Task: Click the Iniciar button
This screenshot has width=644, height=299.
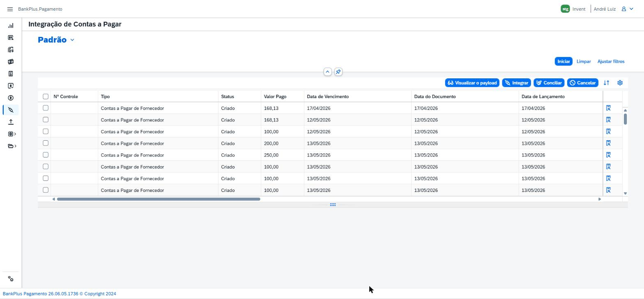Action: coord(563,62)
